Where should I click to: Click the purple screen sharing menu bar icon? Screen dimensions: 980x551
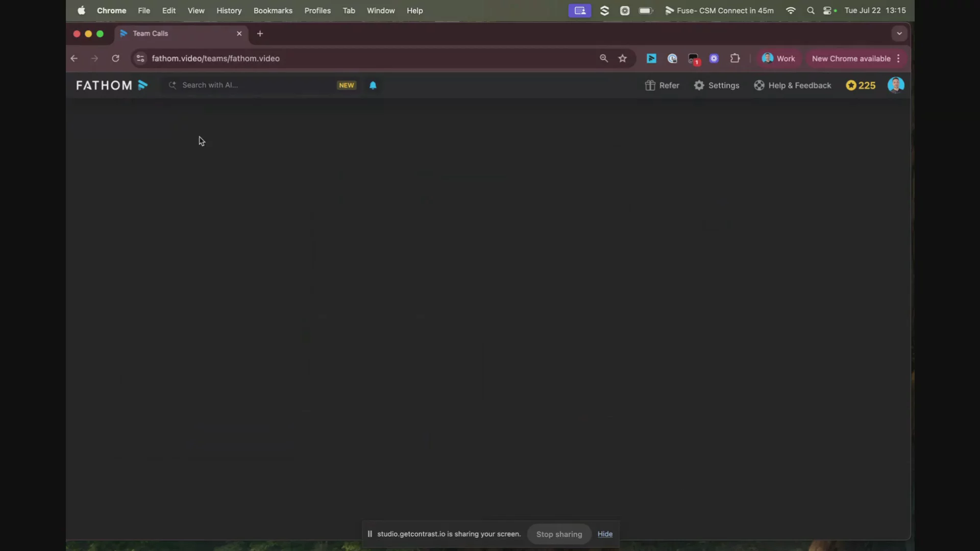click(579, 10)
